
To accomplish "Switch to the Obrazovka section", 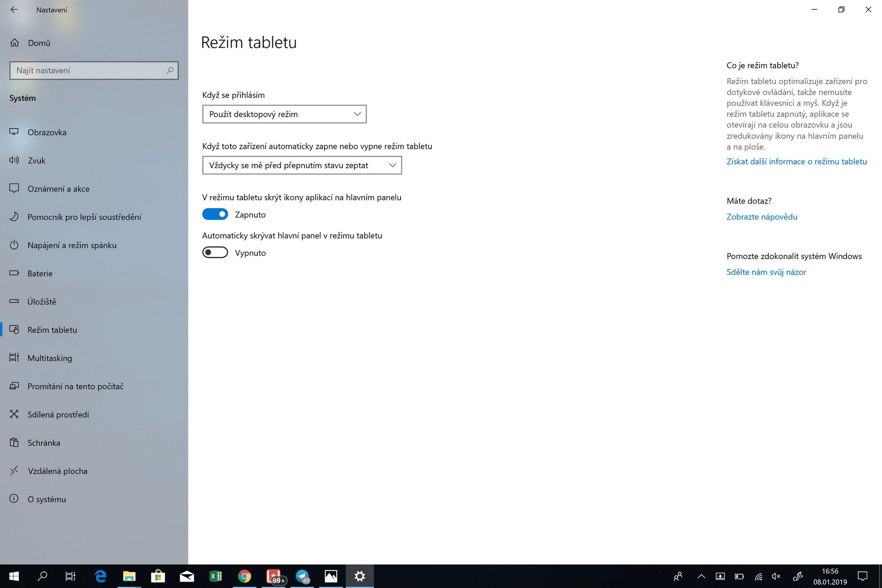I will pos(47,132).
